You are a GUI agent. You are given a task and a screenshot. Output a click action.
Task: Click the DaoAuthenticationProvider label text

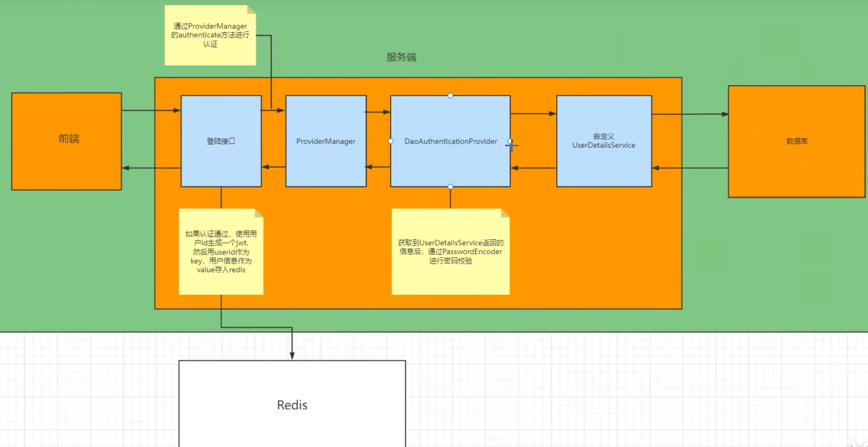pyautogui.click(x=451, y=141)
